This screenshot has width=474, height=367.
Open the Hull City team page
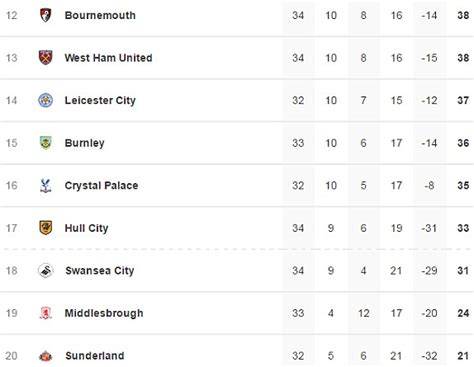(86, 228)
